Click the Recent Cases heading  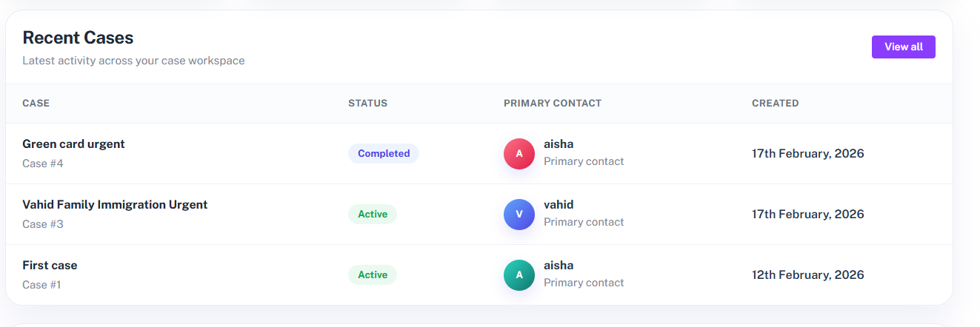tap(78, 38)
